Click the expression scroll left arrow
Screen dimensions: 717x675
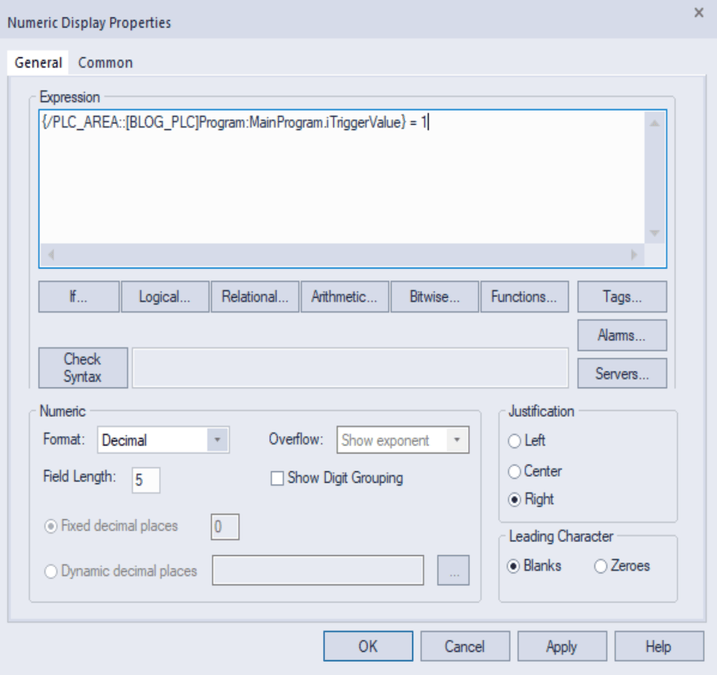pyautogui.click(x=51, y=255)
